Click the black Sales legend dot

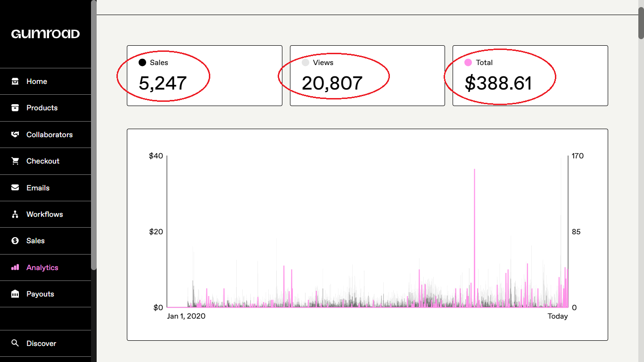142,62
